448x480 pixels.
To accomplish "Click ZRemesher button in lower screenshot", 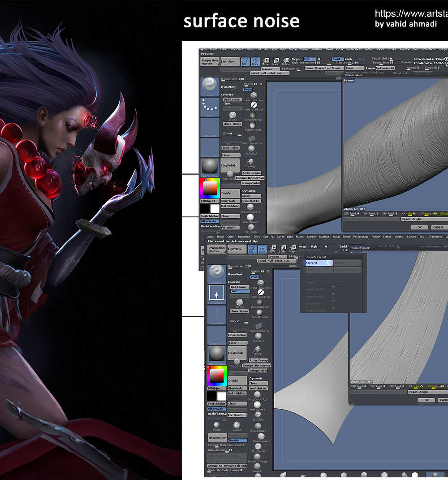I will [x=217, y=437].
